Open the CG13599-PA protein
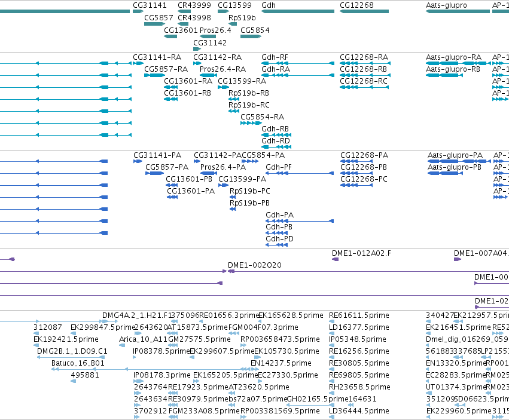The height and width of the screenshot is (420, 509). click(223, 185)
